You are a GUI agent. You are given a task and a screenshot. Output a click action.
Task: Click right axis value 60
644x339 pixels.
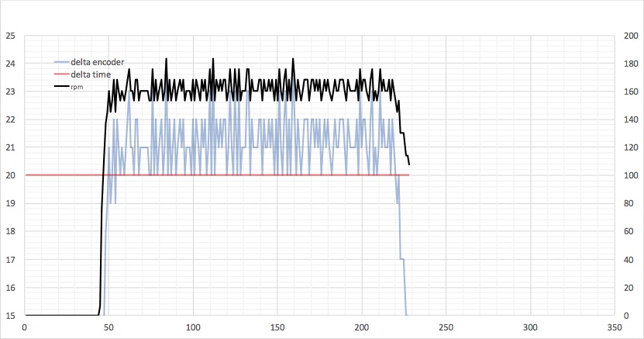pos(629,231)
